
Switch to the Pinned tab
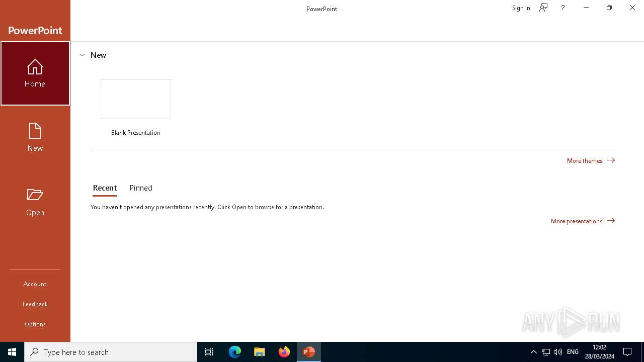point(141,188)
